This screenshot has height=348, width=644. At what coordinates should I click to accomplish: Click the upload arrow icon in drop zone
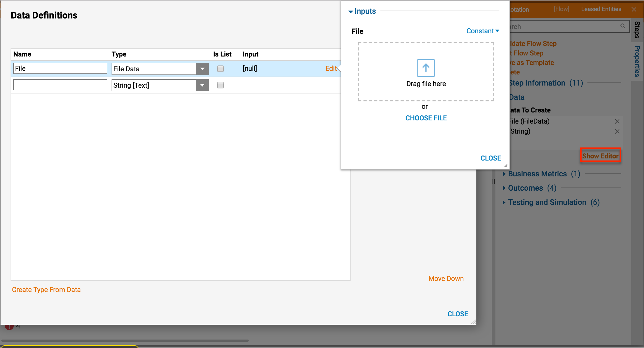pos(426,68)
